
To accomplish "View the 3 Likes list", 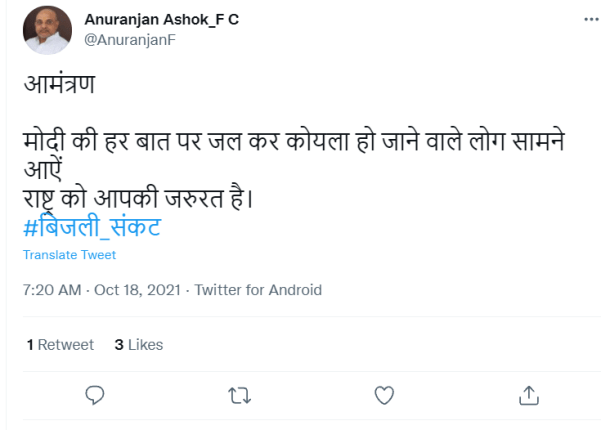I will (138, 345).
